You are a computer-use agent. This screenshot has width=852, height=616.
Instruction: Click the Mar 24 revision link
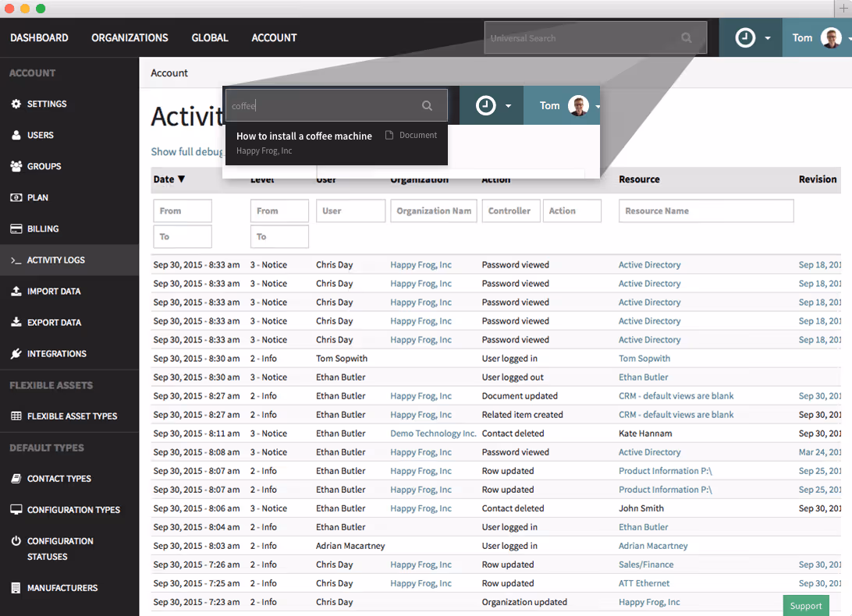pyautogui.click(x=819, y=452)
